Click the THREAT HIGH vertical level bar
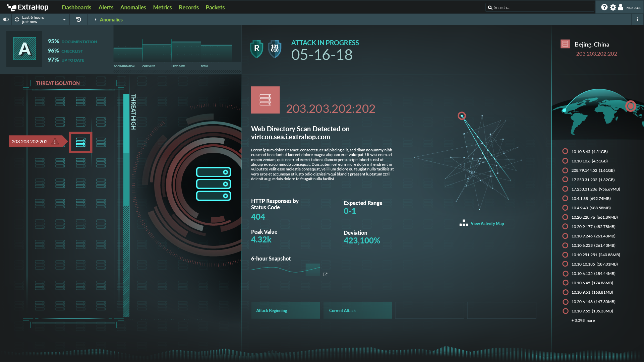This screenshot has height=362, width=644. pyautogui.click(x=126, y=205)
